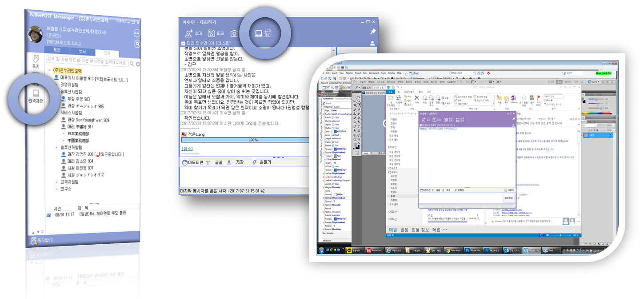Expand the 고객지원팀 department node
Screen dimensions: 644x299
(56, 182)
